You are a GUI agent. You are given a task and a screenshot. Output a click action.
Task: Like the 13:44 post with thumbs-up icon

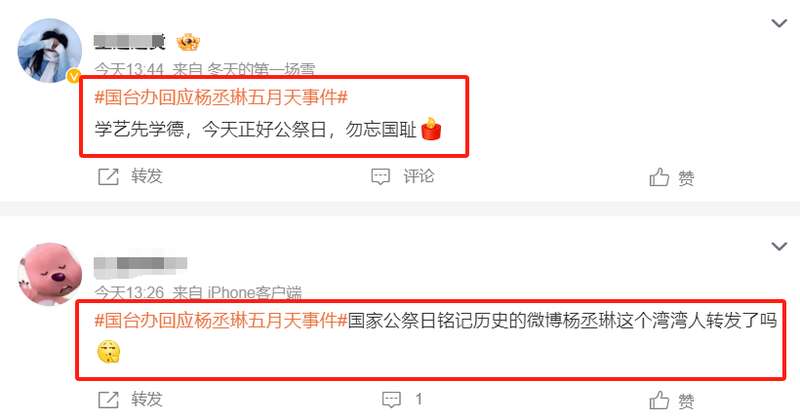click(x=659, y=177)
